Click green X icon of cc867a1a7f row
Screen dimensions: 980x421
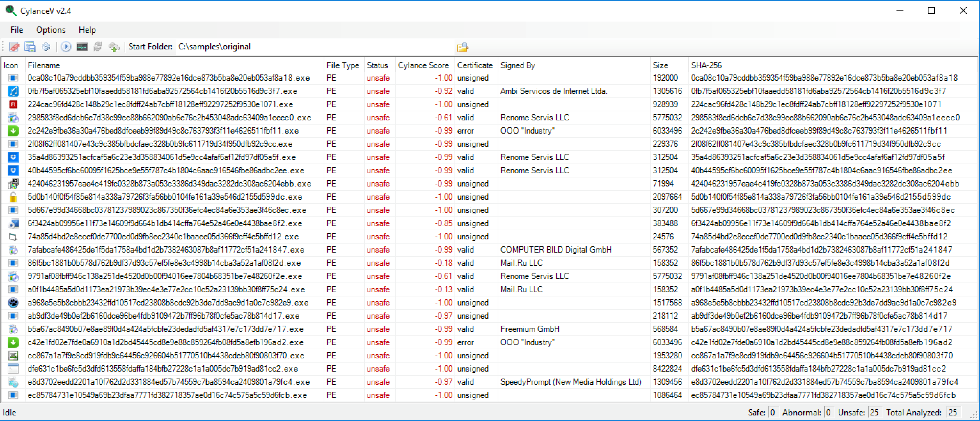coord(13,356)
